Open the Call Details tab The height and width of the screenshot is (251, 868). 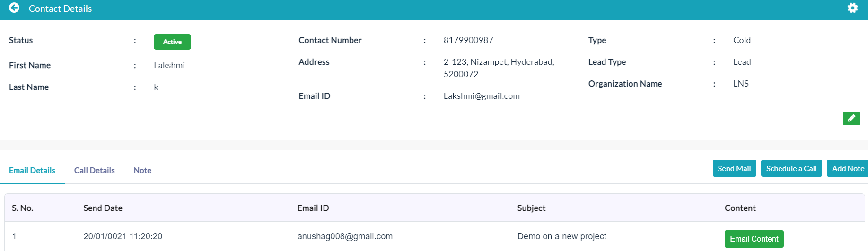[94, 170]
